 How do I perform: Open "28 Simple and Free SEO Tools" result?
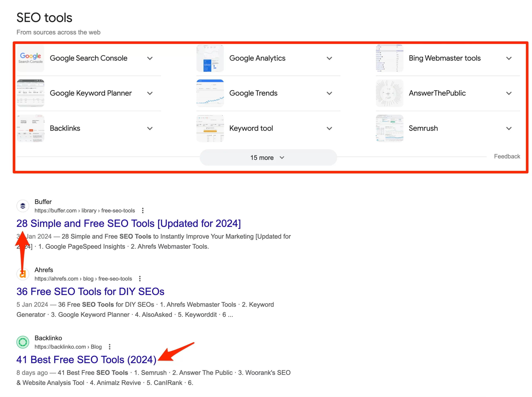[x=128, y=223]
